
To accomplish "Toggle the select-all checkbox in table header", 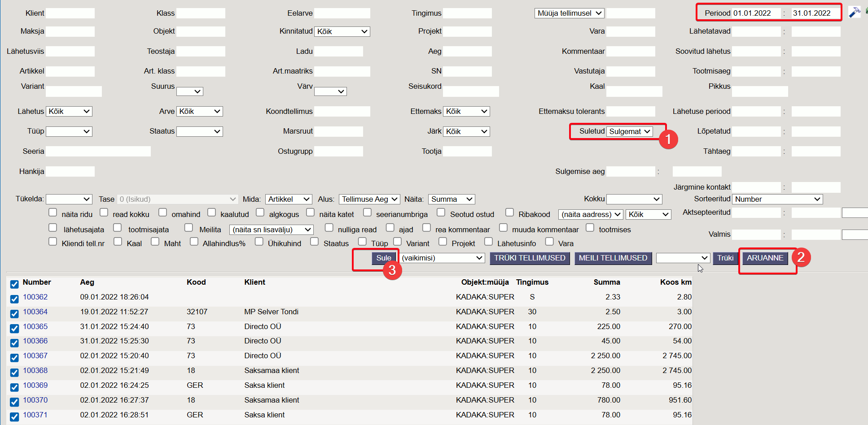I will (x=14, y=284).
